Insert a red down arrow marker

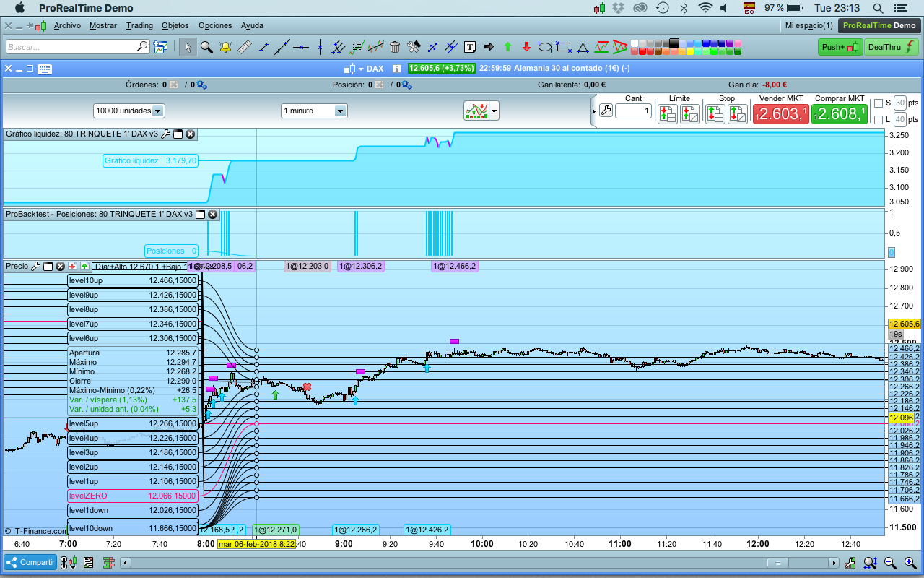(x=526, y=47)
